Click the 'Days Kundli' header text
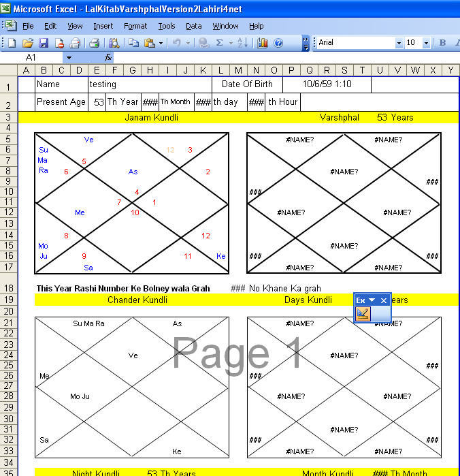460x476 pixels. click(x=308, y=300)
